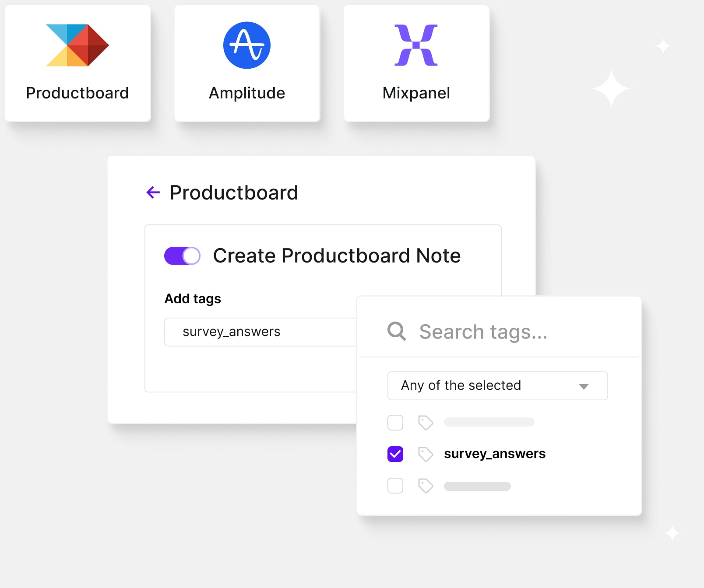Image resolution: width=704 pixels, height=588 pixels.
Task: Check the last unlabeled tag checkbox
Action: tap(395, 486)
